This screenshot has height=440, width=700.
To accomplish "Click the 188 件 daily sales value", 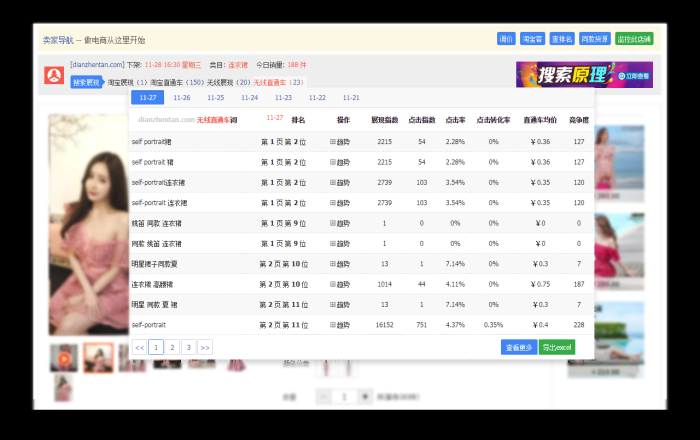I will pos(297,65).
